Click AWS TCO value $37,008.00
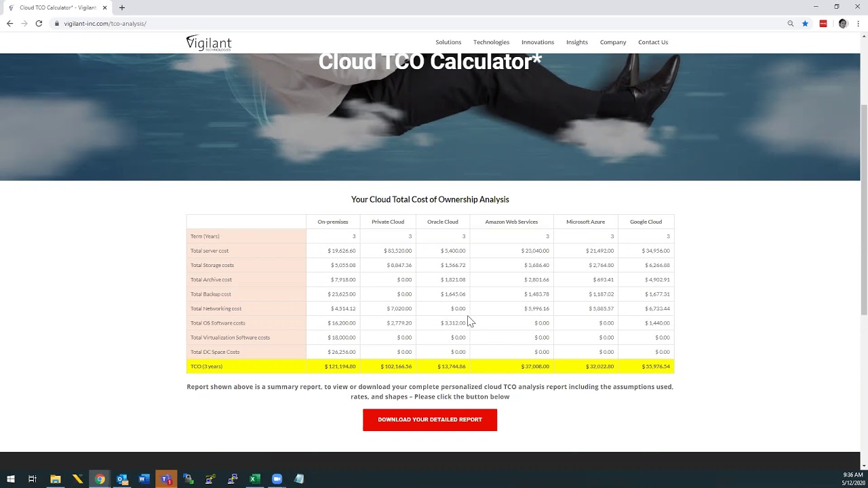The image size is (868, 488). coord(535,367)
